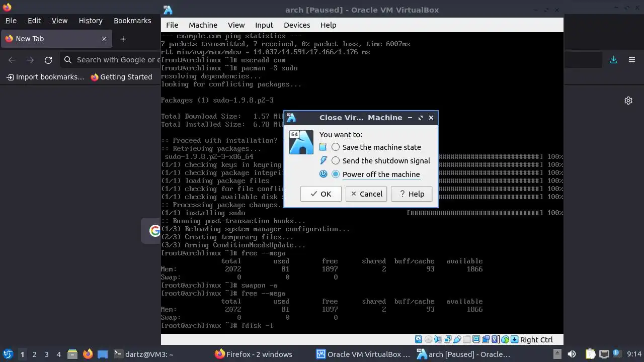
Task: Launch file manager from taskbar
Action: 72,354
